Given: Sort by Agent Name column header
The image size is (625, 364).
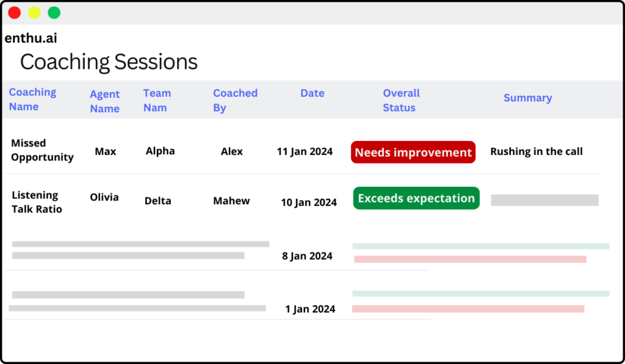Looking at the screenshot, I should coord(104,101).
